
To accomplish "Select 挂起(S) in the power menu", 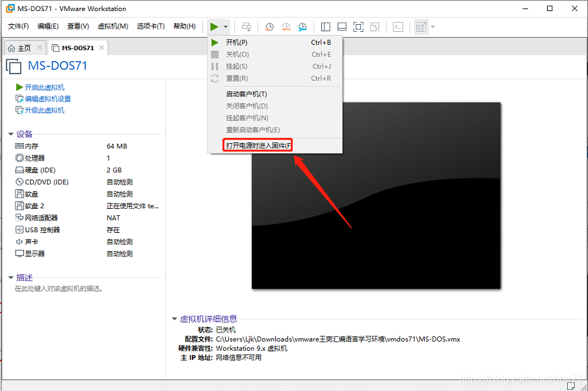I will (275, 66).
